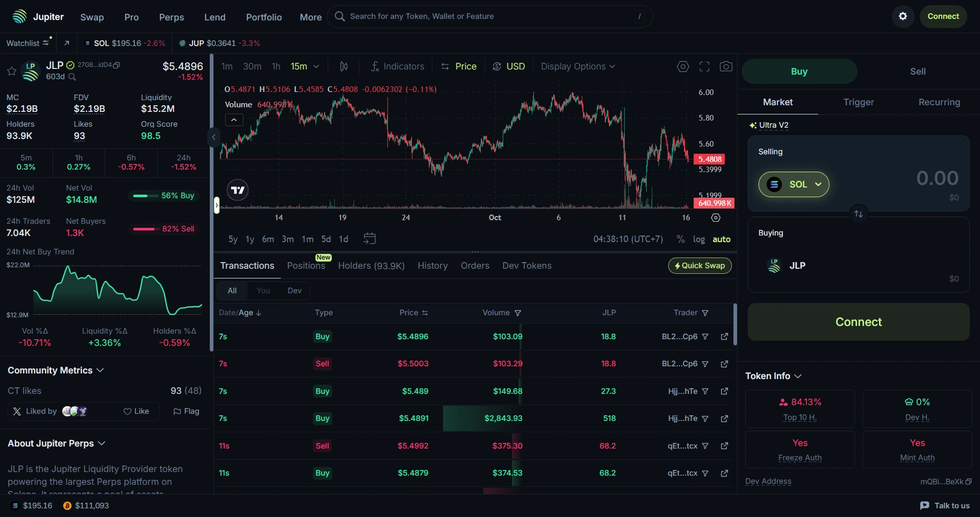
Task: Toggle fullscreen chart view
Action: coord(704,66)
